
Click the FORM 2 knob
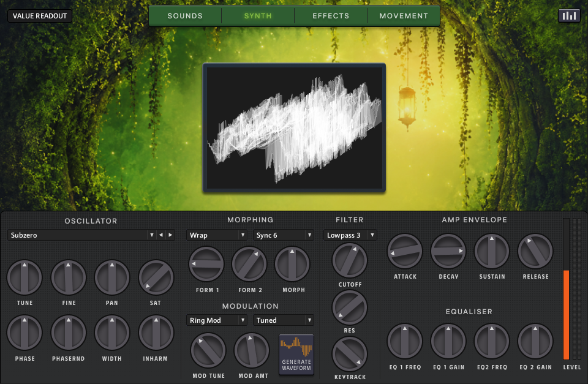[x=249, y=264]
